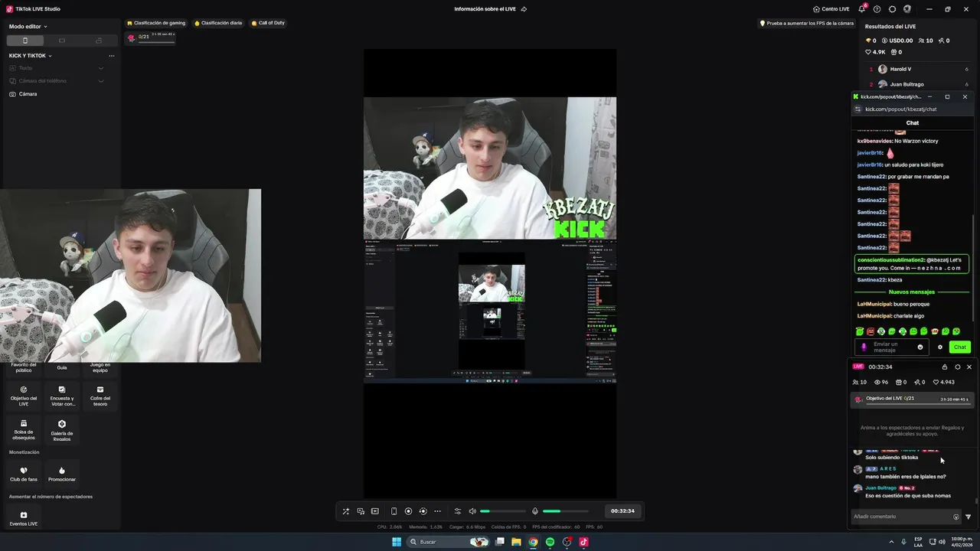This screenshot has width=980, height=551.
Task: Select the portrait phone layout mode
Action: [24, 41]
